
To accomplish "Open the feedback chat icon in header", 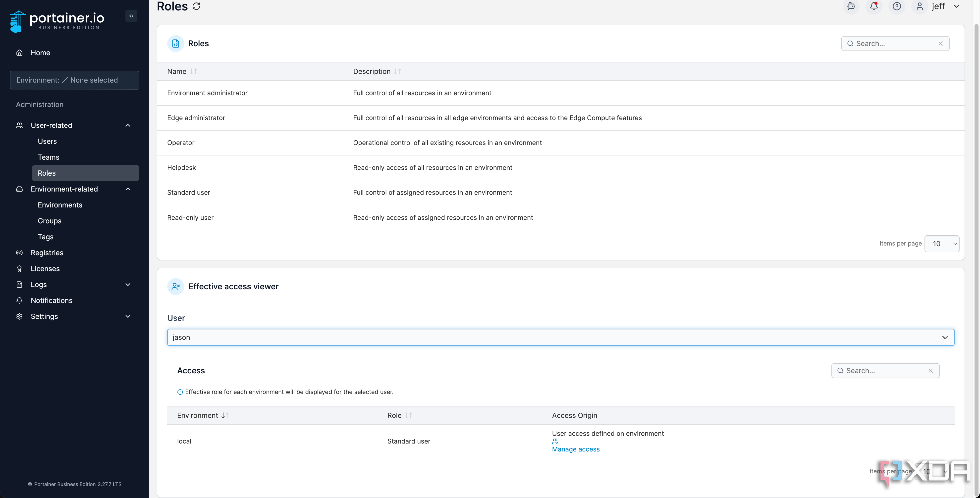I will point(851,6).
